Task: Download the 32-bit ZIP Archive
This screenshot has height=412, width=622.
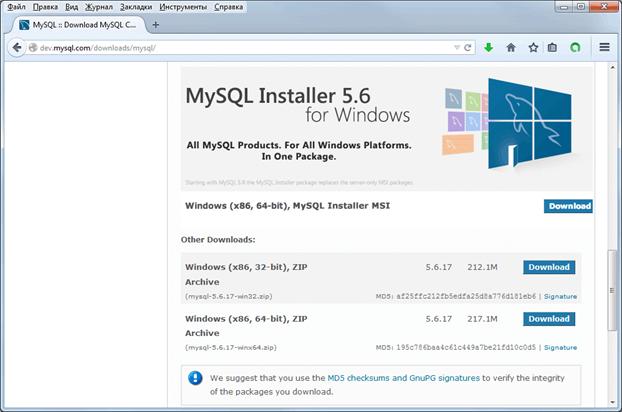Action: [x=549, y=267]
